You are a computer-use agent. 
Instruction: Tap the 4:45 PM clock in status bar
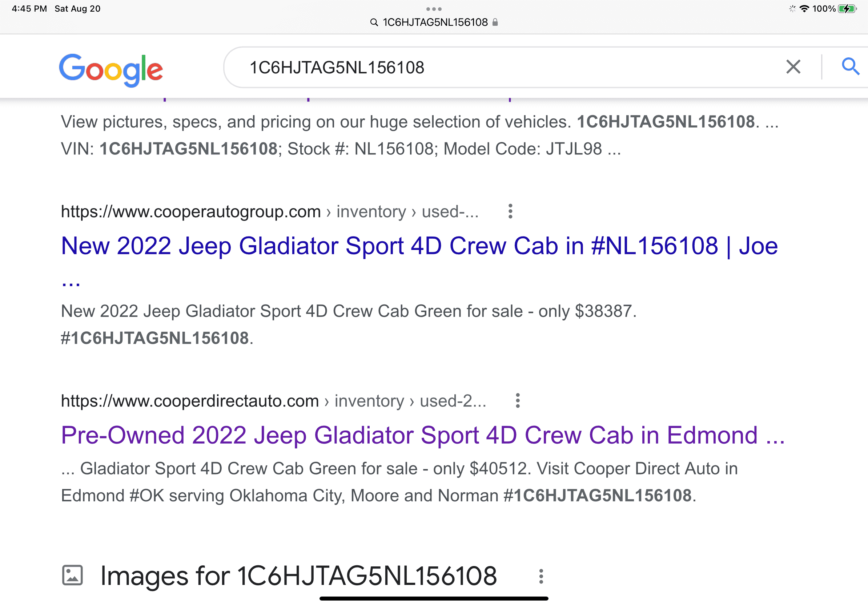pos(29,9)
